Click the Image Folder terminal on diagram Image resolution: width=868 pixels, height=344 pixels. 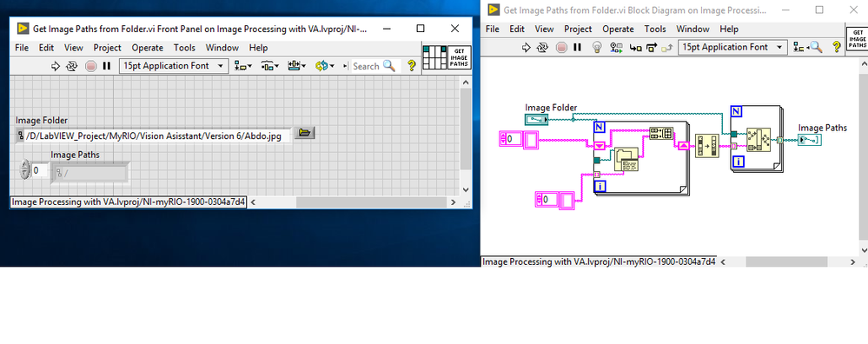point(536,119)
